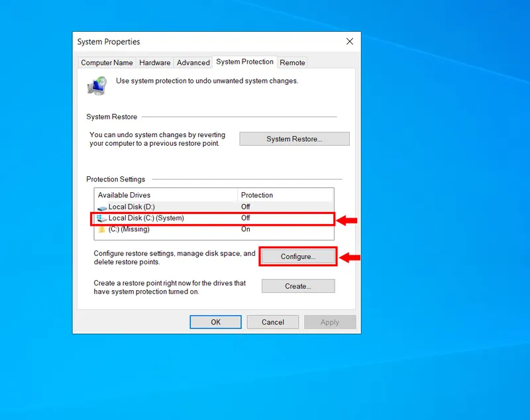Image resolution: width=530 pixels, height=420 pixels.
Task: Click the On status of missing (C:) drive
Action: [246, 229]
